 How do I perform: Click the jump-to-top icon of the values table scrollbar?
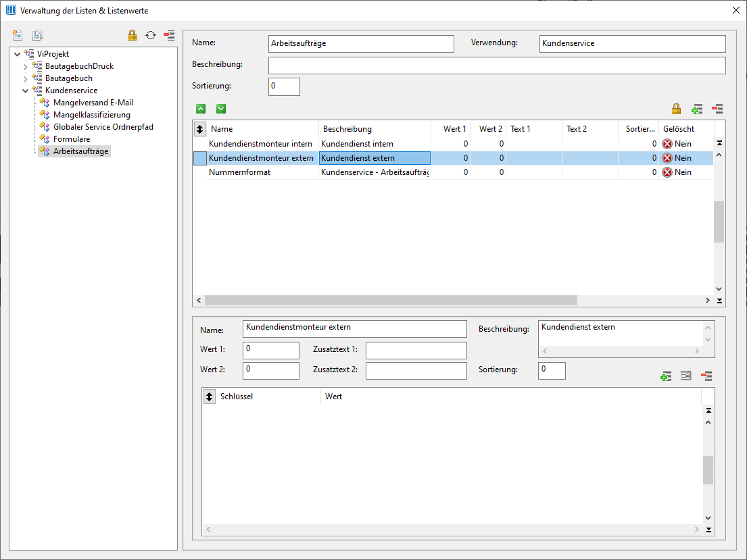tap(719, 143)
